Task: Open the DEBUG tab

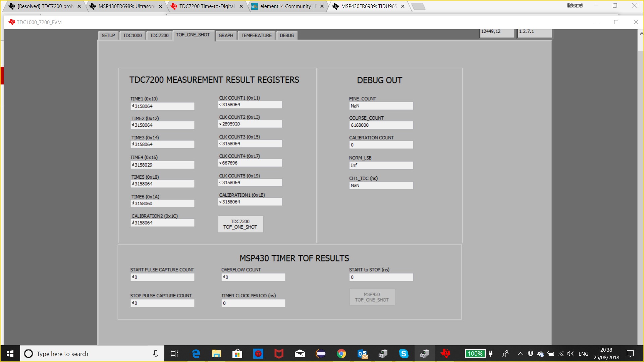Action: click(287, 36)
